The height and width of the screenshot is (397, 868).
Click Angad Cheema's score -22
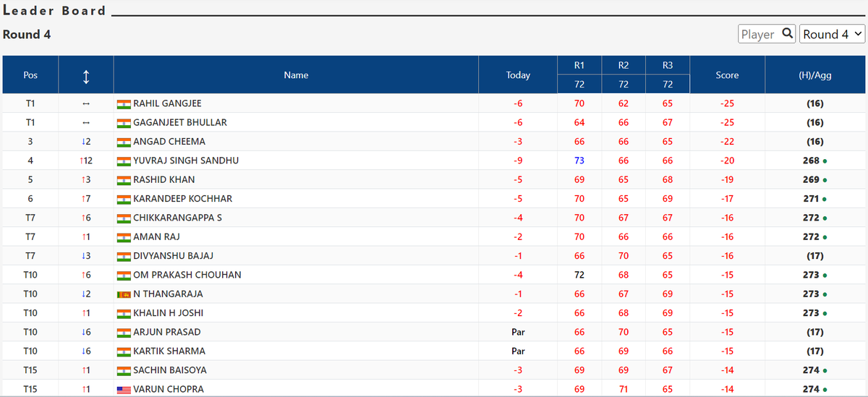[x=727, y=142]
